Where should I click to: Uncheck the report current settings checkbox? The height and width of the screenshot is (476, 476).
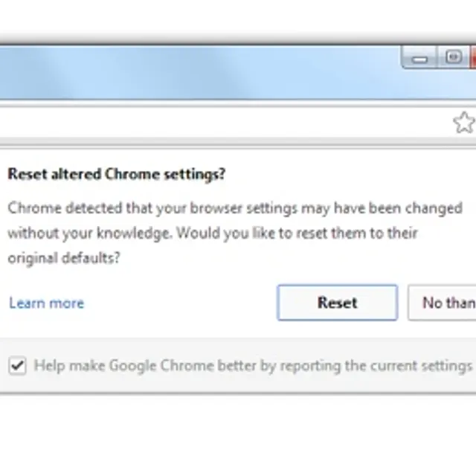click(17, 365)
